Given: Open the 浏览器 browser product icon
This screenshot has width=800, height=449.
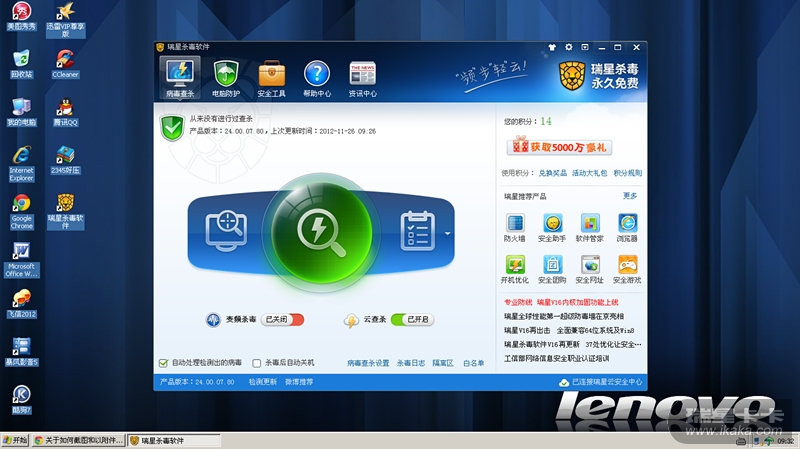Looking at the screenshot, I should [627, 228].
